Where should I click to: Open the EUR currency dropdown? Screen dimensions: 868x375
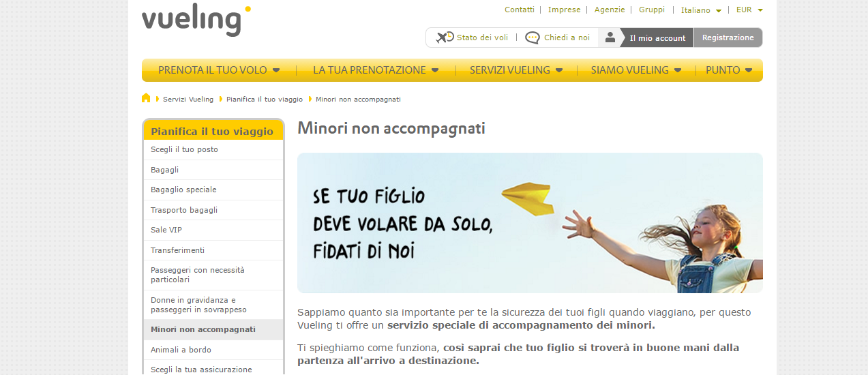pos(749,10)
